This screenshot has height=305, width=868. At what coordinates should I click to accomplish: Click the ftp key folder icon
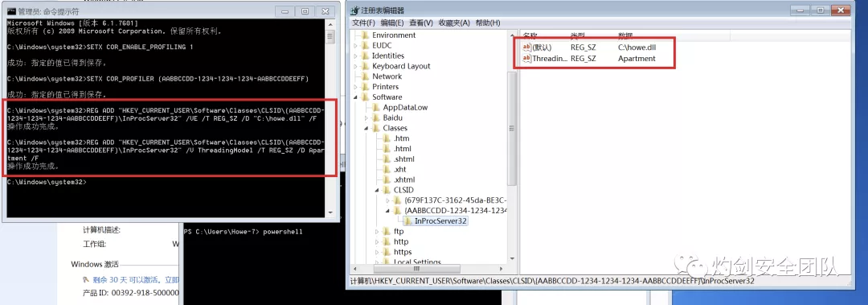click(387, 231)
